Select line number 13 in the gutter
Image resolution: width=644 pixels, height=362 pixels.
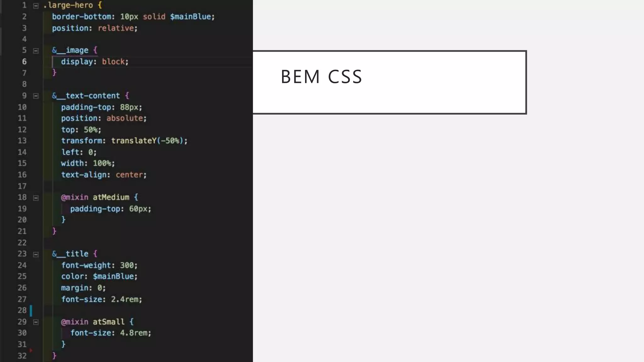[x=22, y=141]
